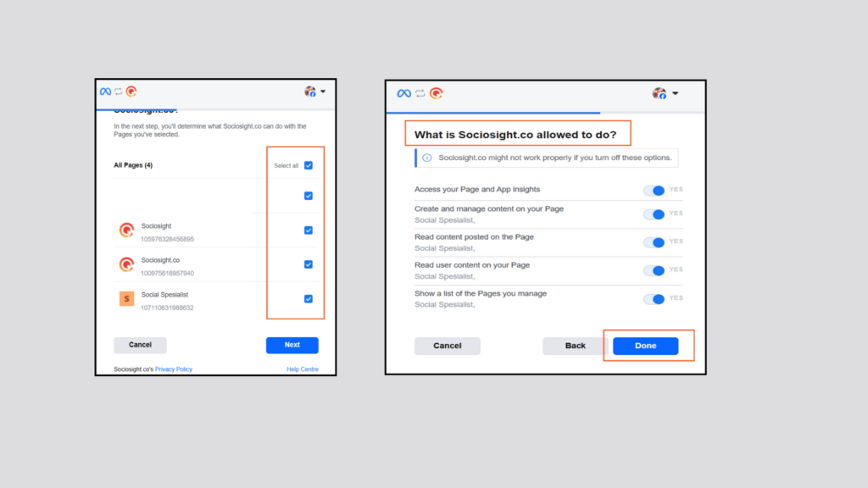Disable Read user content on your Page

coord(654,270)
